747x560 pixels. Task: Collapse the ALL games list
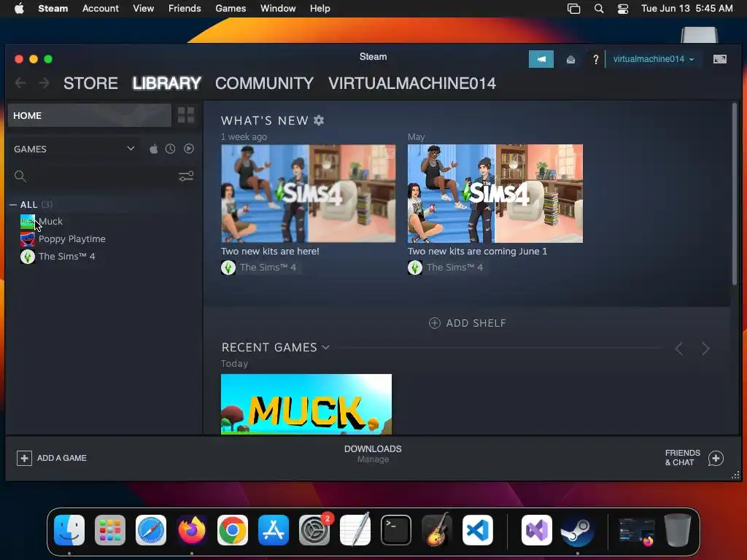(13, 205)
